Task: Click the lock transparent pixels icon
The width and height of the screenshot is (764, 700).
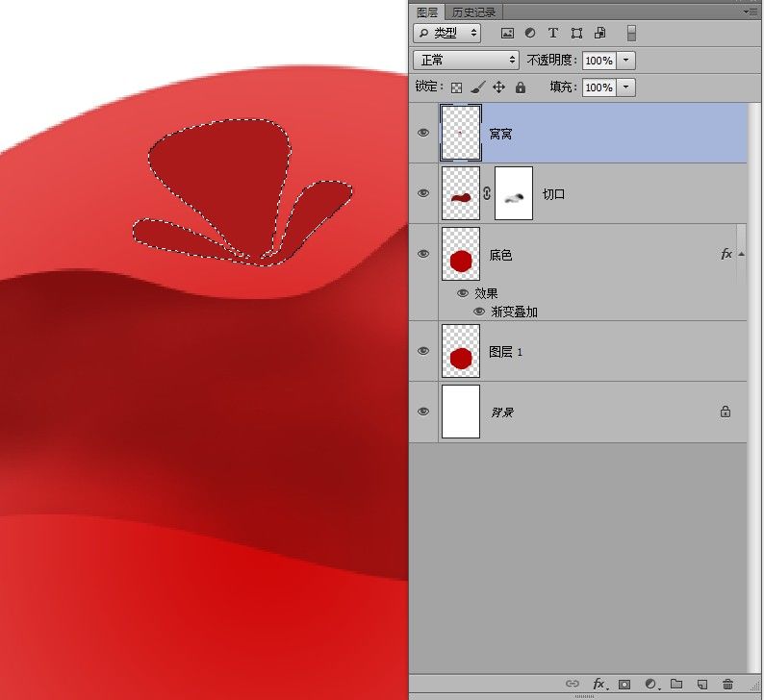Action: 457,87
